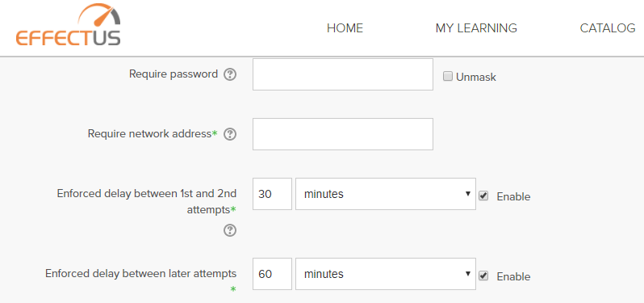The height and width of the screenshot is (303, 644).
Task: Click into the Require network address field
Action: (343, 134)
